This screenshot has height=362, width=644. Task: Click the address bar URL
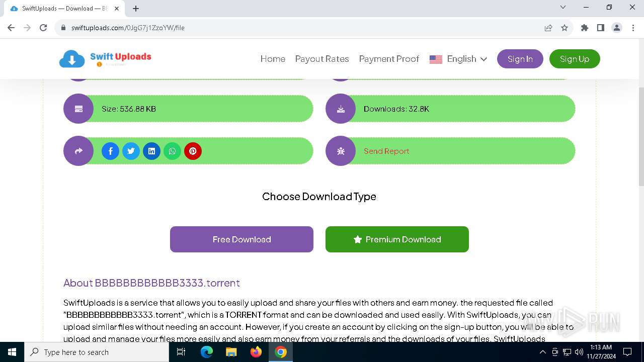(x=128, y=28)
